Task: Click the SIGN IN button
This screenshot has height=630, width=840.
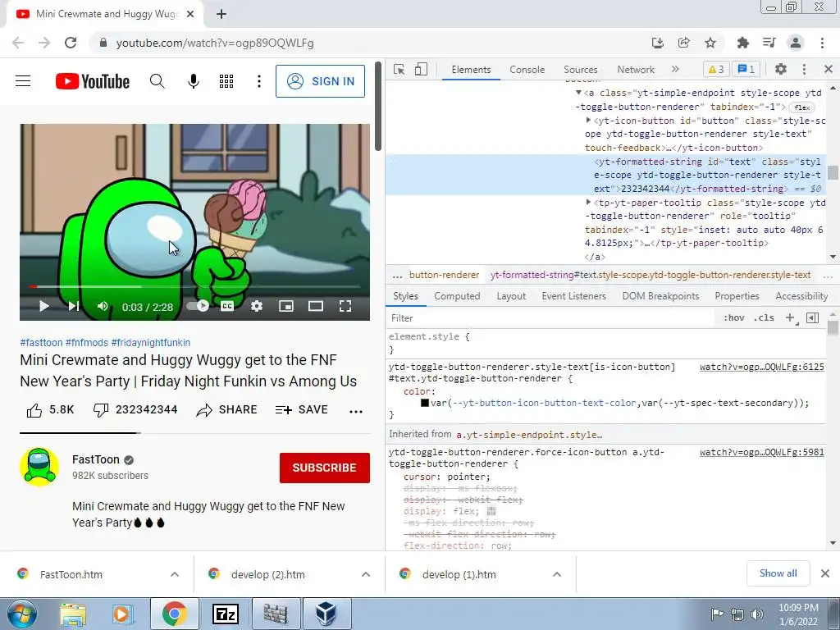Action: pyautogui.click(x=321, y=81)
